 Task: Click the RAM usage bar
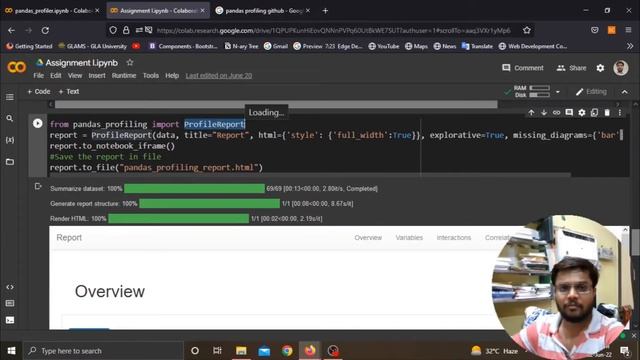coord(540,88)
